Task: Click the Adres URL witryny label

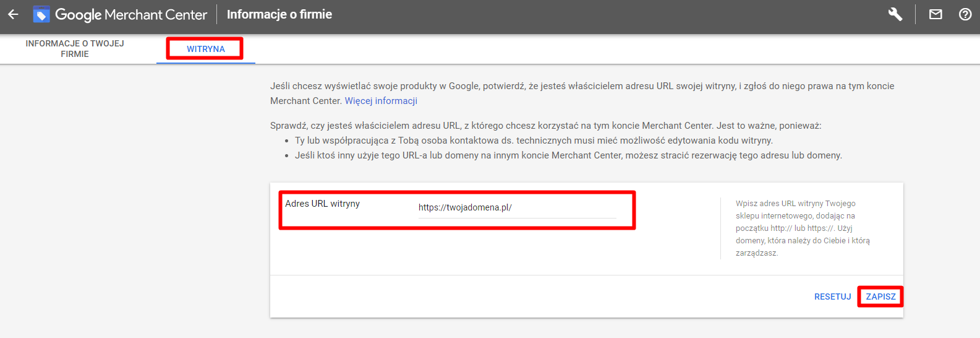Action: point(322,204)
